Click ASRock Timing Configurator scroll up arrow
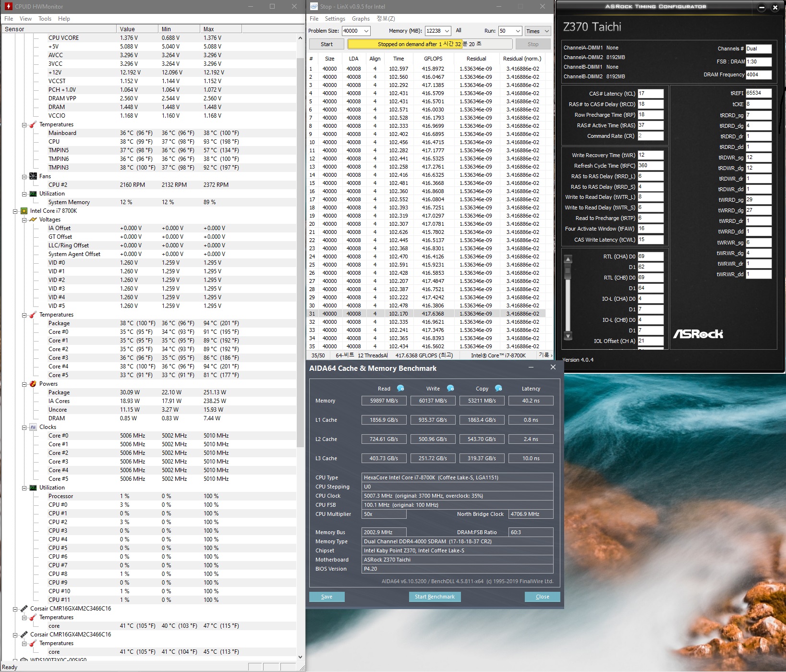Viewport: 786px width, 672px height. click(x=568, y=259)
